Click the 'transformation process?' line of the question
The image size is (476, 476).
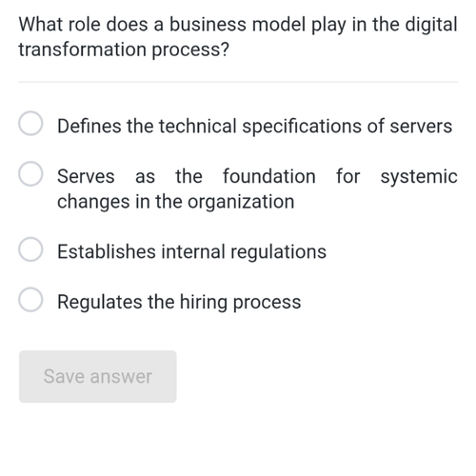pos(124,50)
